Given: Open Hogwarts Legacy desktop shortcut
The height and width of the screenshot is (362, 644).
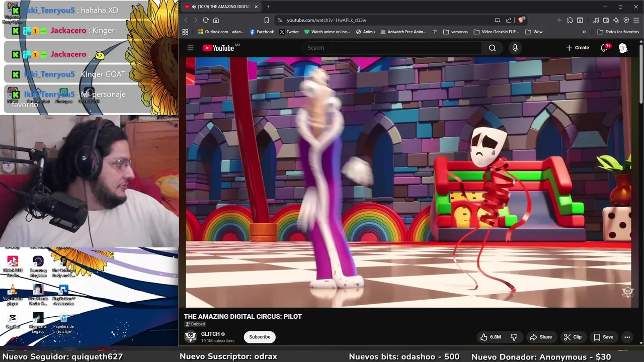Looking at the screenshot, I should click(x=38, y=323).
